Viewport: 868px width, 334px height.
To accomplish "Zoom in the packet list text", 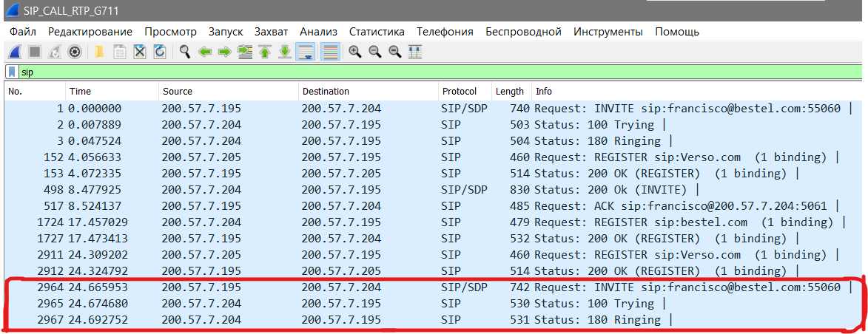I will [355, 52].
